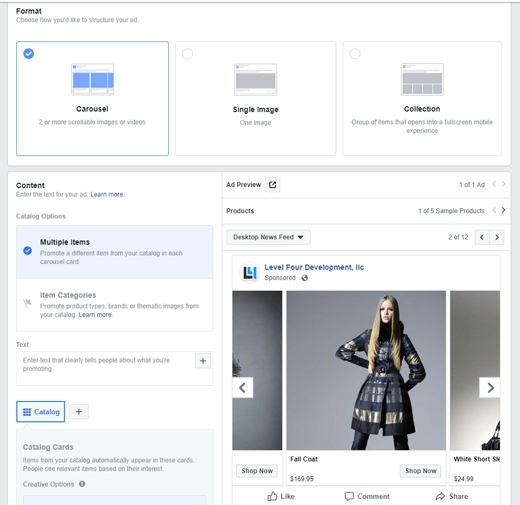Click the Single Image layout illustration icon

coord(256,79)
